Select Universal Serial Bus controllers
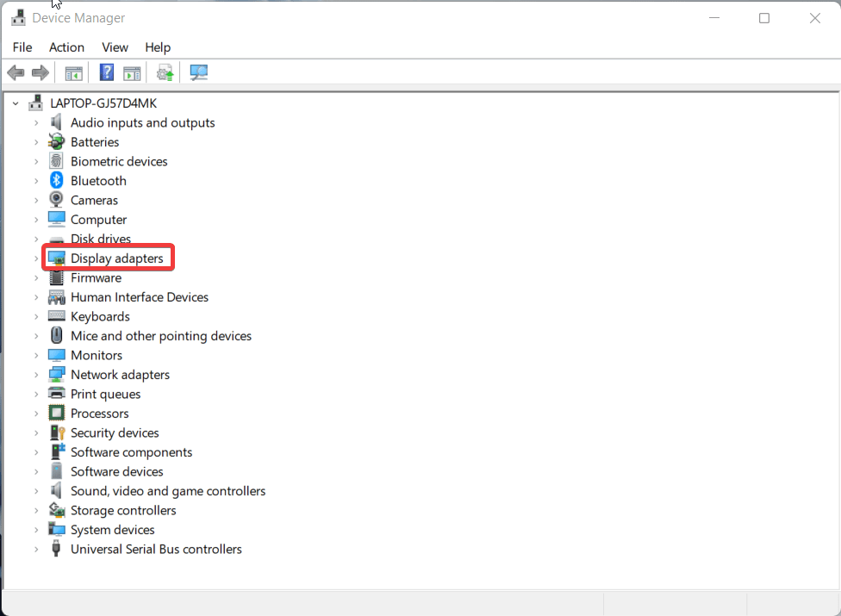The height and width of the screenshot is (616, 841). (155, 549)
